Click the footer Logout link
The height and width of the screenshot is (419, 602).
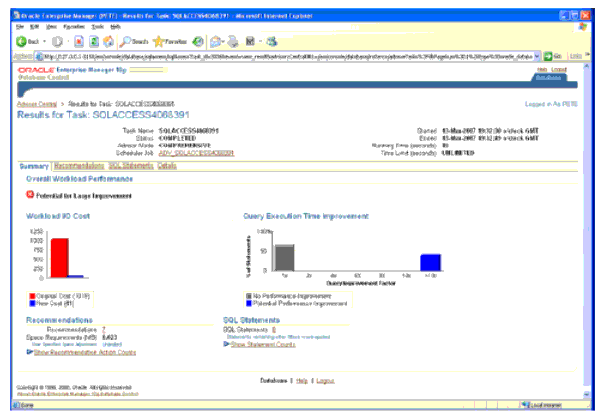coord(325,381)
